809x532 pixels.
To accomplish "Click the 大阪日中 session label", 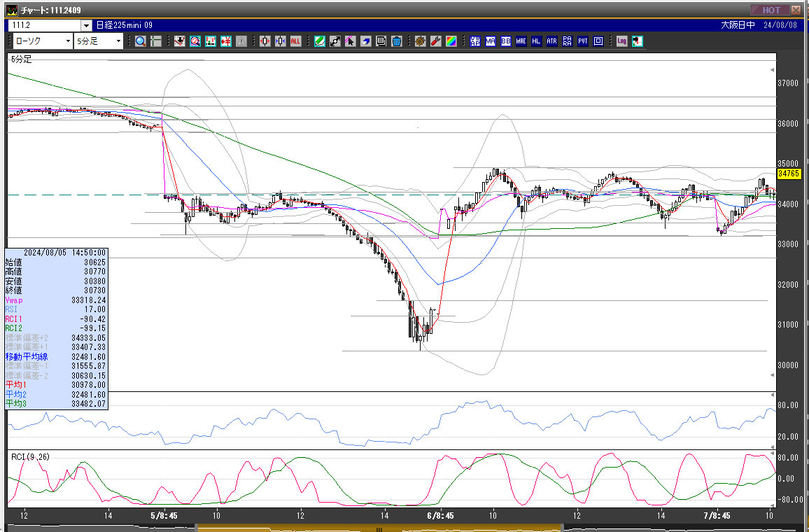I will point(738,25).
